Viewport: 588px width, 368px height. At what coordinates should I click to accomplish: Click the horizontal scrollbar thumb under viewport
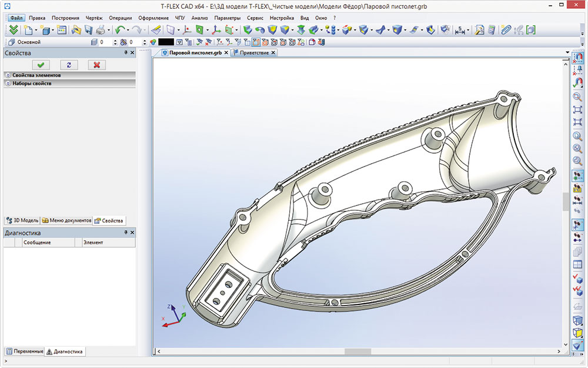pos(358,352)
